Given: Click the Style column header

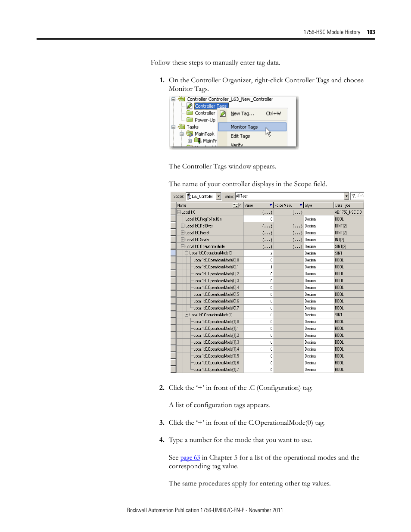Looking at the screenshot, I should 319,205.
